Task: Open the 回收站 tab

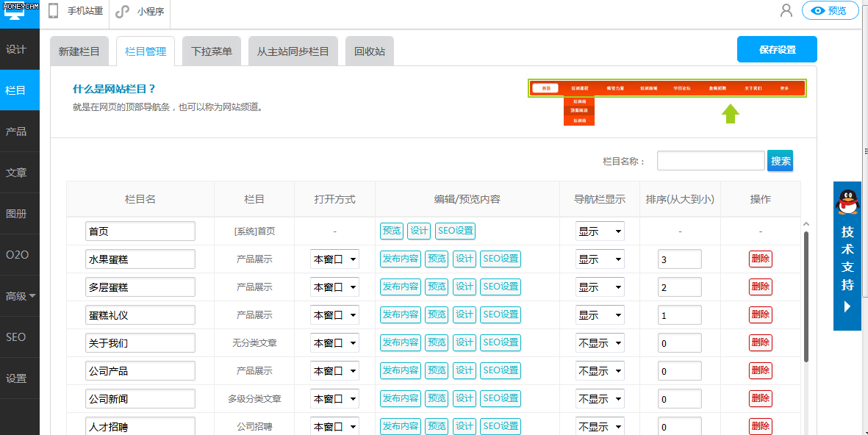Action: (369, 51)
